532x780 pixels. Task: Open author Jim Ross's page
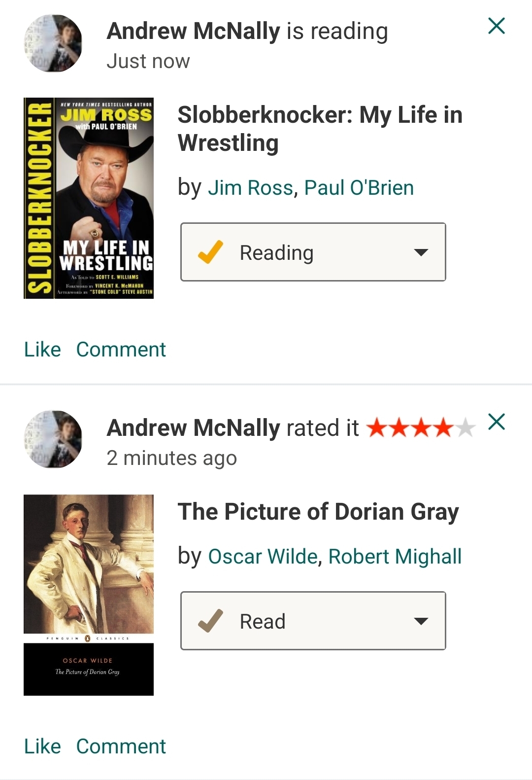[250, 188]
